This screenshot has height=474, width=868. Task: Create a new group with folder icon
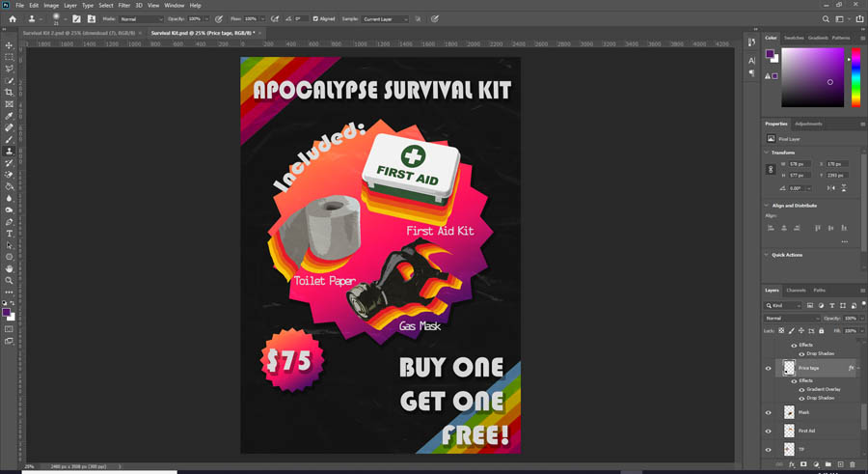coord(827,464)
